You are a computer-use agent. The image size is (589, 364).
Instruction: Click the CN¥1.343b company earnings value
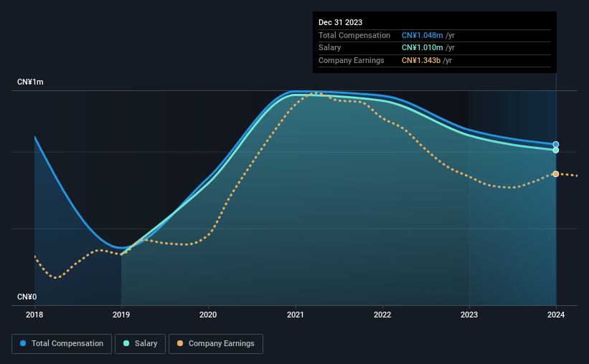click(420, 60)
